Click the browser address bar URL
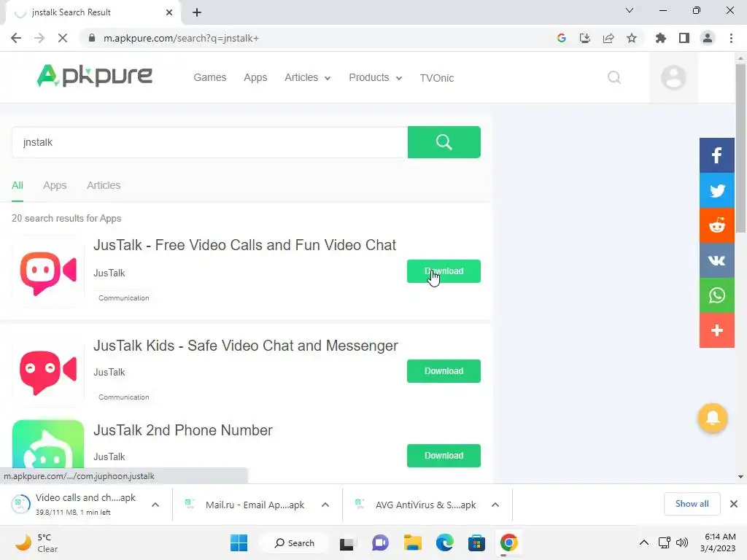Viewport: 747px width, 560px height. [181, 38]
